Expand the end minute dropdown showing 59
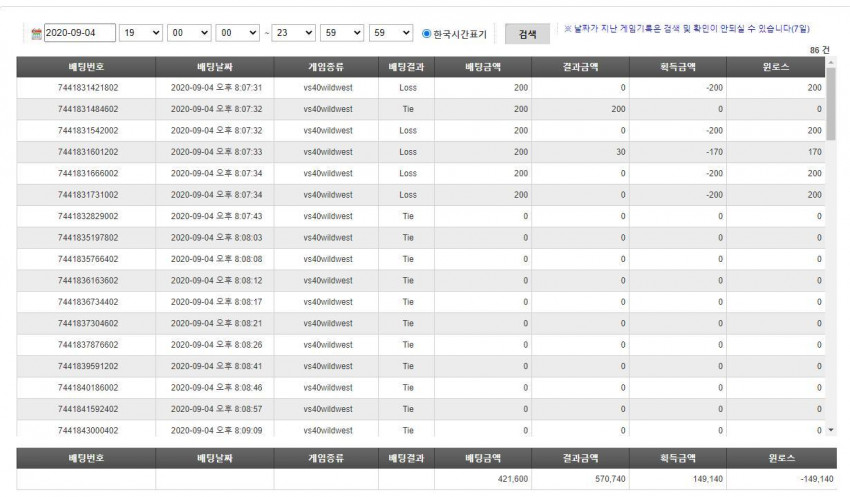 coord(342,33)
